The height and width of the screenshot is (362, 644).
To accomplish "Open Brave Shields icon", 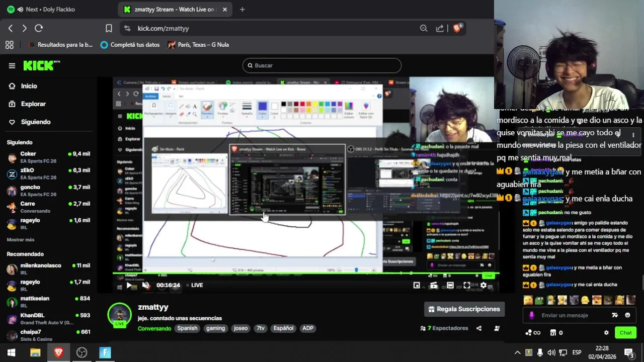I will 457,29.
